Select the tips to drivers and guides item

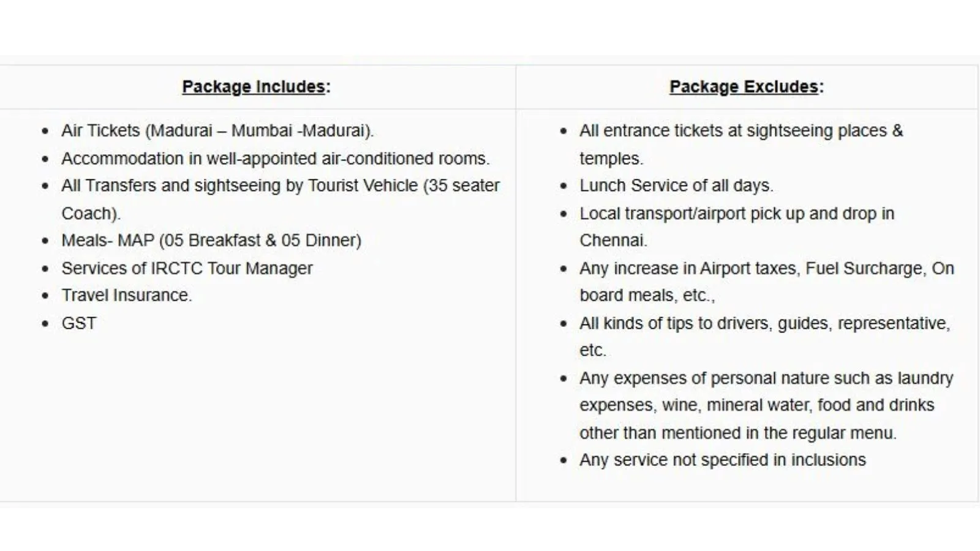[x=764, y=323]
